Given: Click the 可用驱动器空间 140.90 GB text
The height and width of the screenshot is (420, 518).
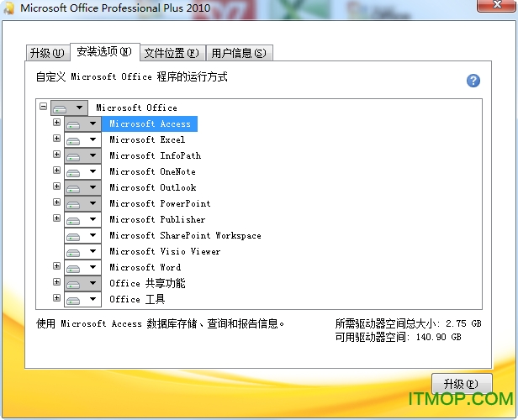Looking at the screenshot, I should [398, 337].
